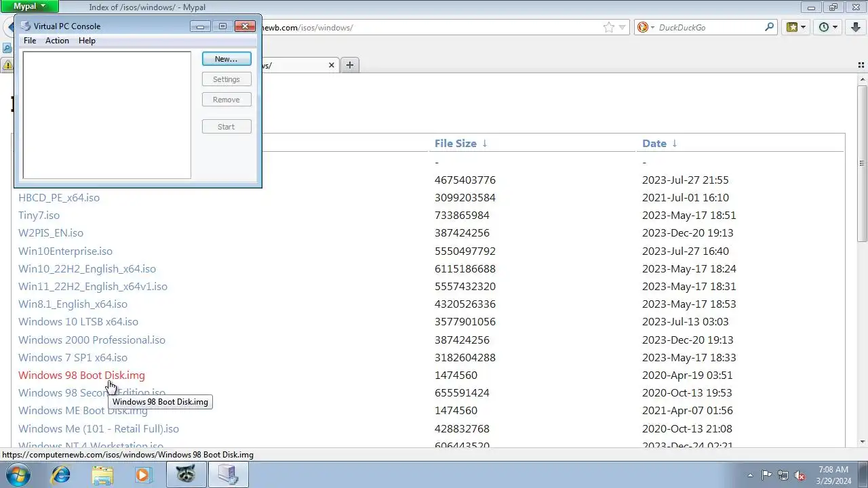The width and height of the screenshot is (868, 488).
Task: Switch to Virtual PC taskbar icon
Action: click(228, 475)
